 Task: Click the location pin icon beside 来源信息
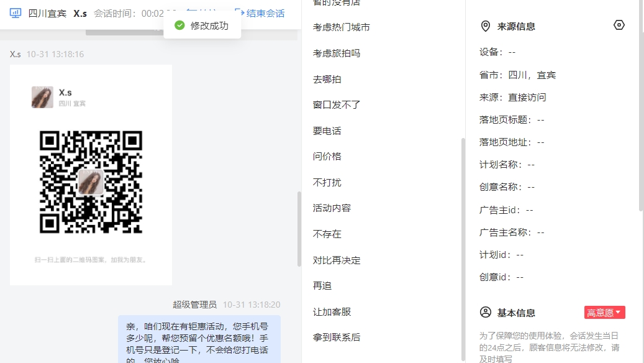point(486,26)
